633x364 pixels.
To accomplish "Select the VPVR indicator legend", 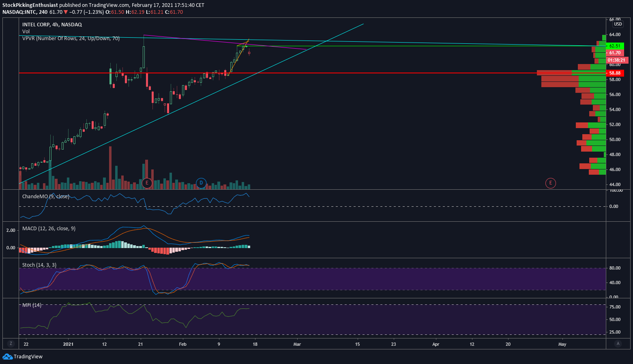I will tap(71, 39).
